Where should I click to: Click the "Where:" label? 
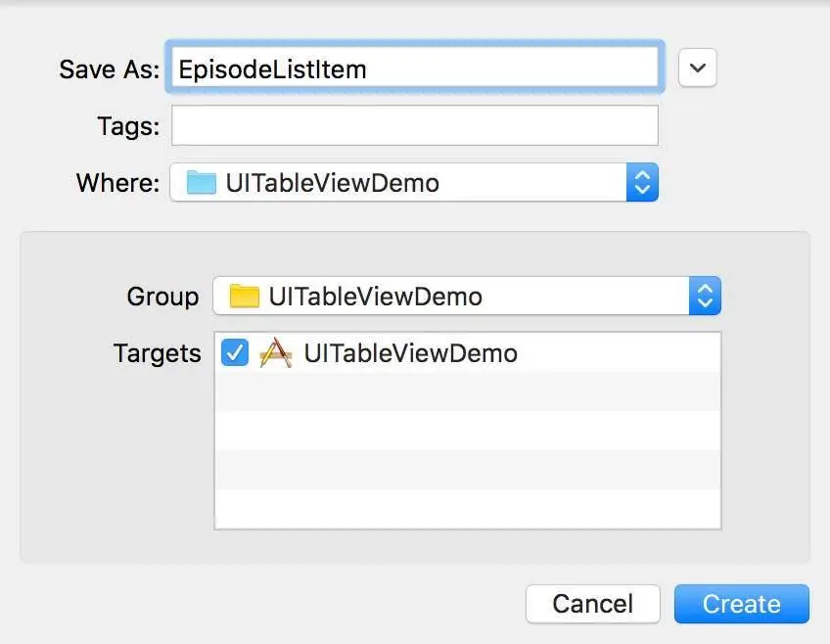pyautogui.click(x=117, y=182)
